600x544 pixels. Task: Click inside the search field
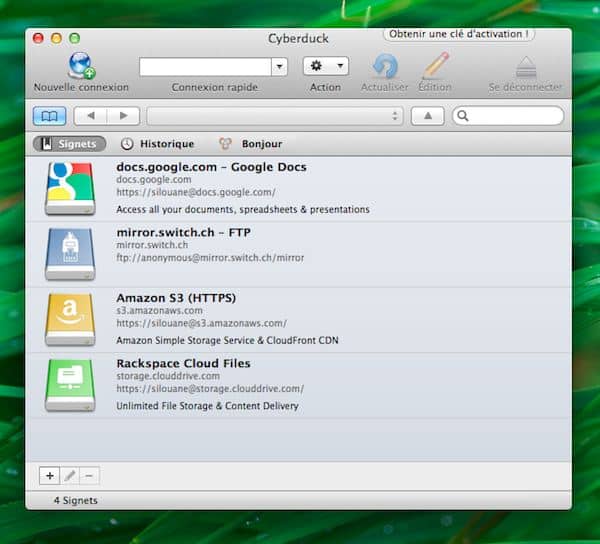click(508, 116)
